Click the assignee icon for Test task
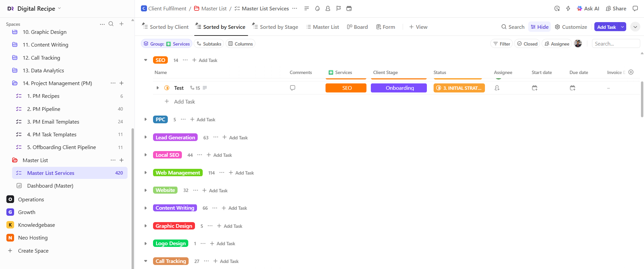 coord(497,88)
